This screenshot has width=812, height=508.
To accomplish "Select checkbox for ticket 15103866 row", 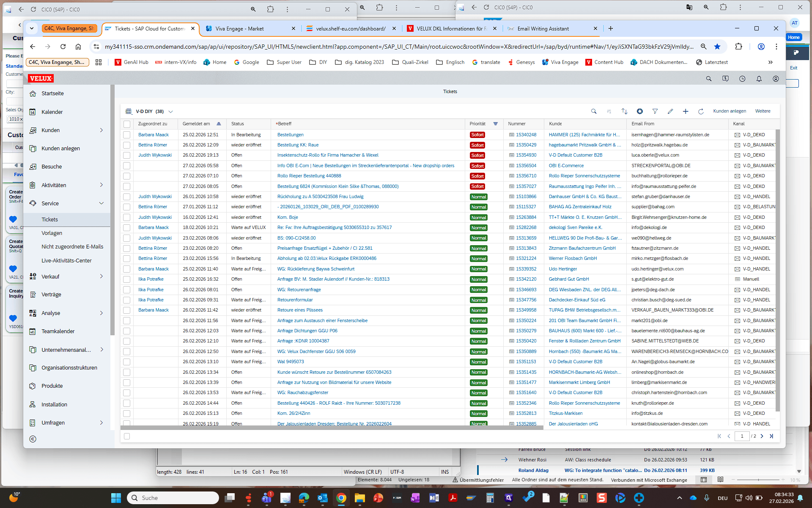I will click(x=127, y=197).
